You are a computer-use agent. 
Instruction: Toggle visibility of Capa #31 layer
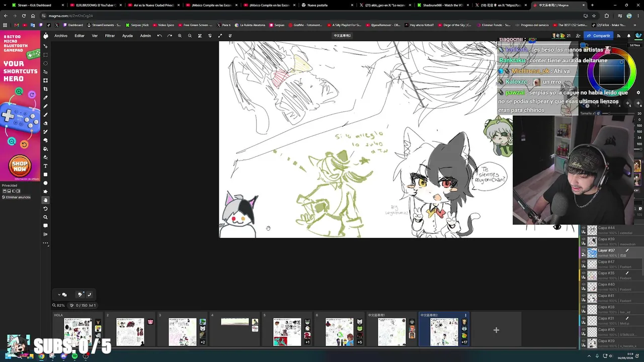tap(584, 319)
